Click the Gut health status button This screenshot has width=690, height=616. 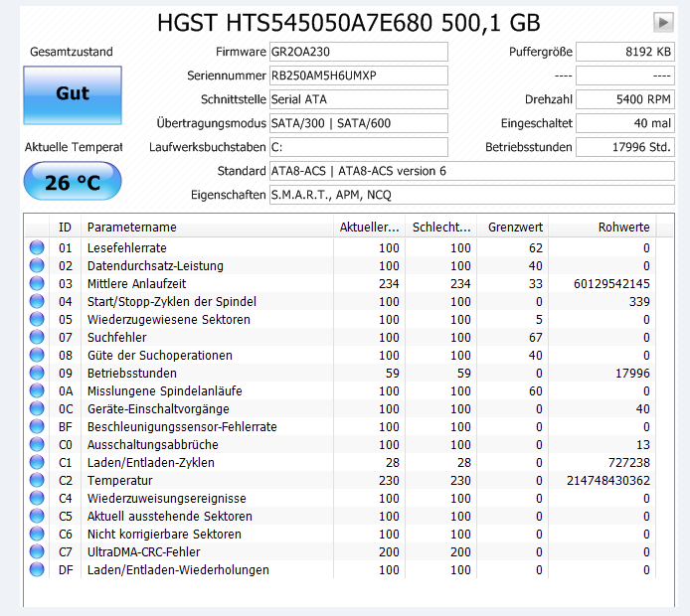pyautogui.click(x=73, y=95)
